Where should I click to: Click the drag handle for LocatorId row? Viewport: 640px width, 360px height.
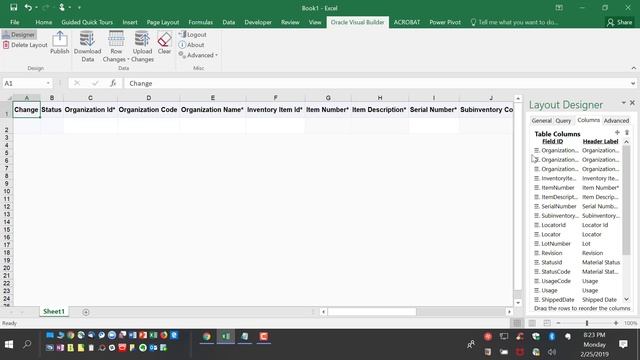coord(536,225)
